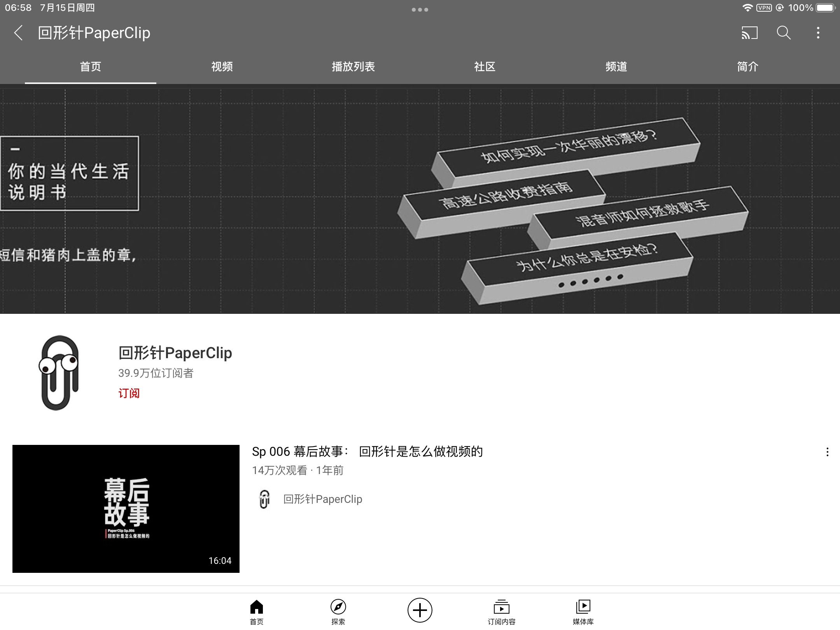Play the 幕后故事 video thumbnail
The width and height of the screenshot is (840, 630).
[x=126, y=509]
